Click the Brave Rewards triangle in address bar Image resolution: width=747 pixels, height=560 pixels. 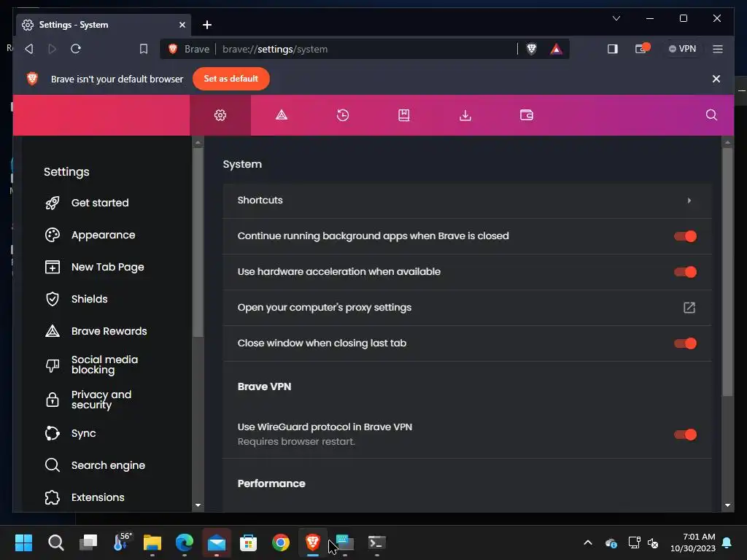tap(556, 49)
